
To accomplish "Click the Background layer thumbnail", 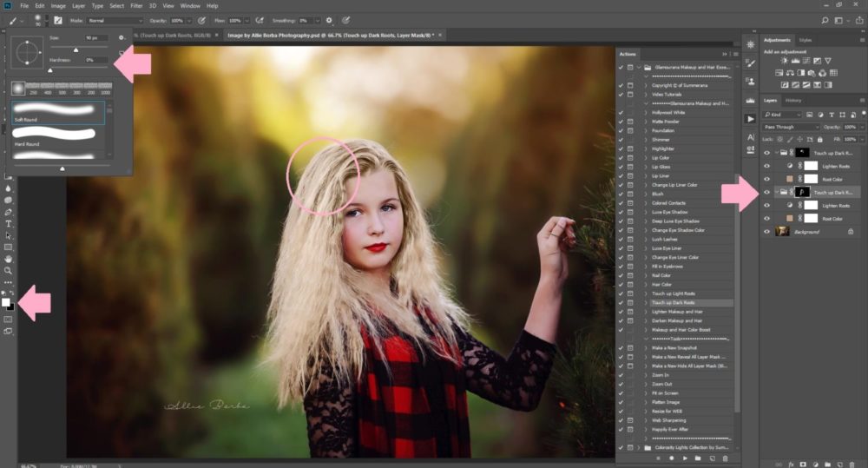I will tap(782, 232).
